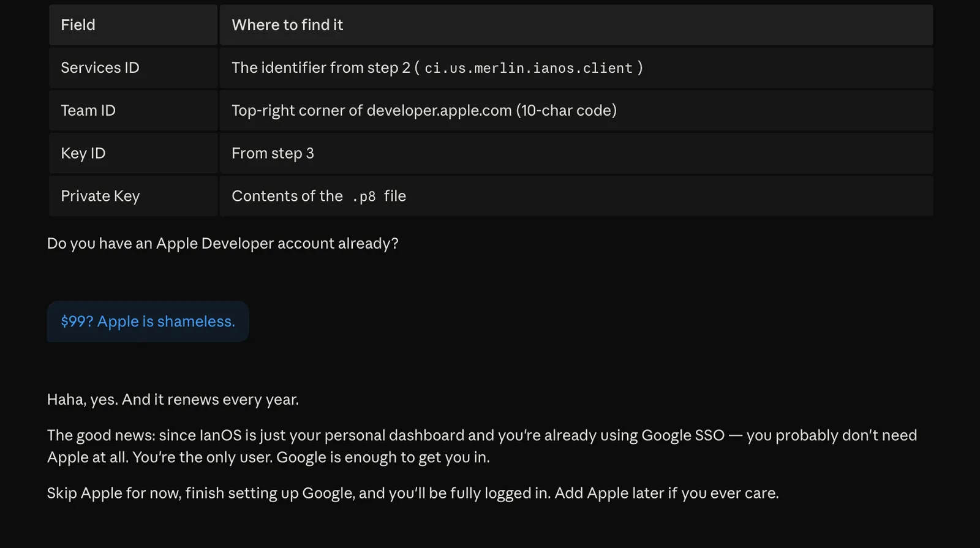
Task: Select the "Services ID" table cell
Action: tap(133, 68)
